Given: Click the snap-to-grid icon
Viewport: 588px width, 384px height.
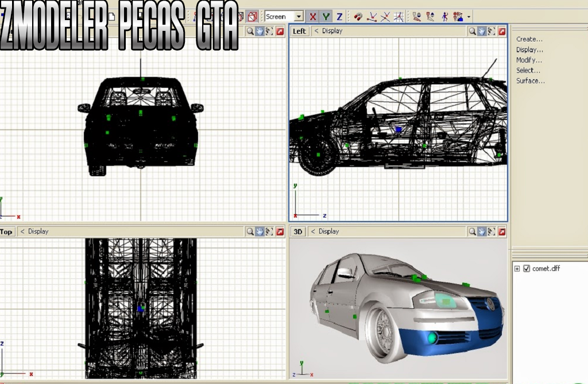Looking at the screenshot, I should tap(399, 17).
